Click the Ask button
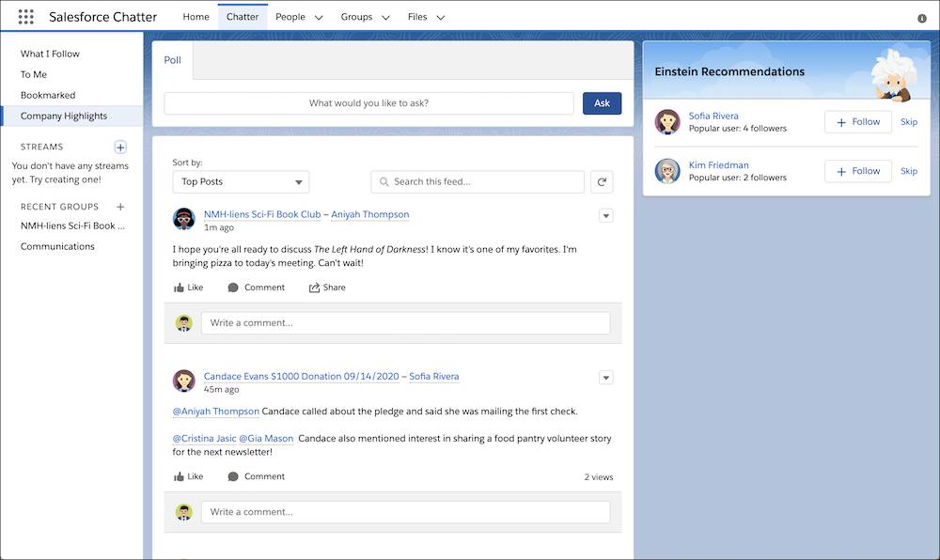This screenshot has height=560, width=940. pos(602,103)
